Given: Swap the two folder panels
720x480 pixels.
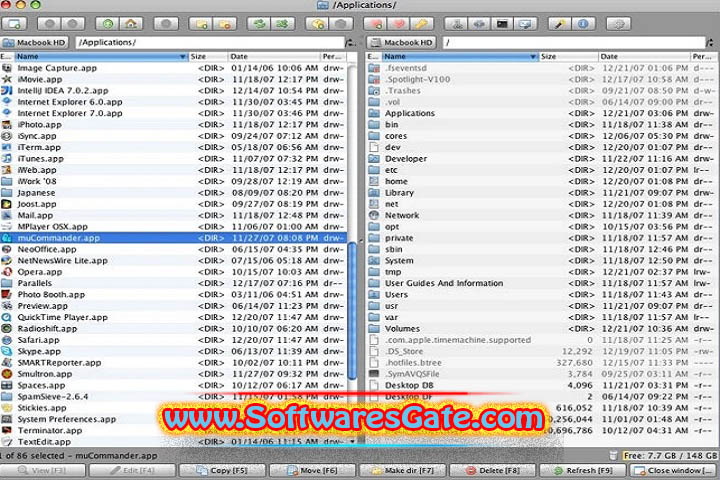Looking at the screenshot, I should point(259,24).
